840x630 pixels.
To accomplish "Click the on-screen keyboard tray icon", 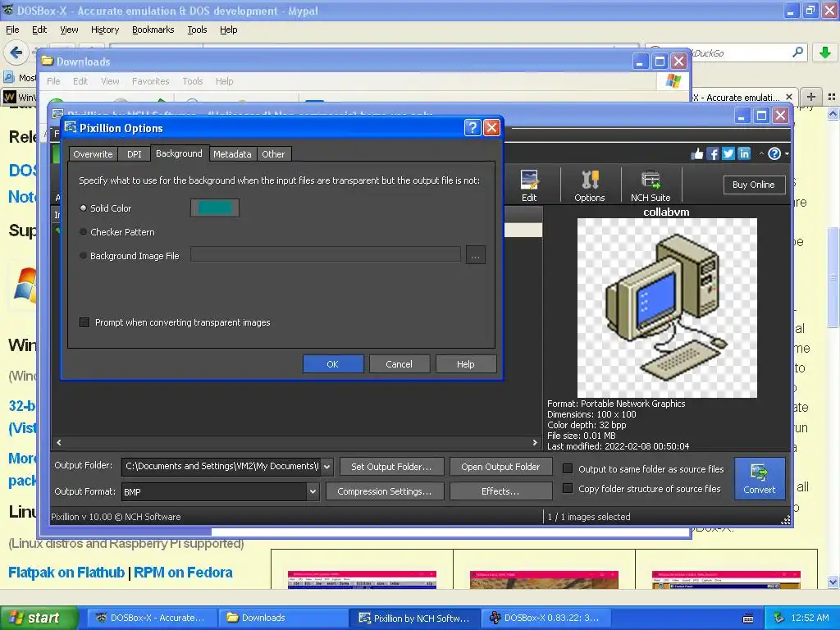I will tap(748, 619).
